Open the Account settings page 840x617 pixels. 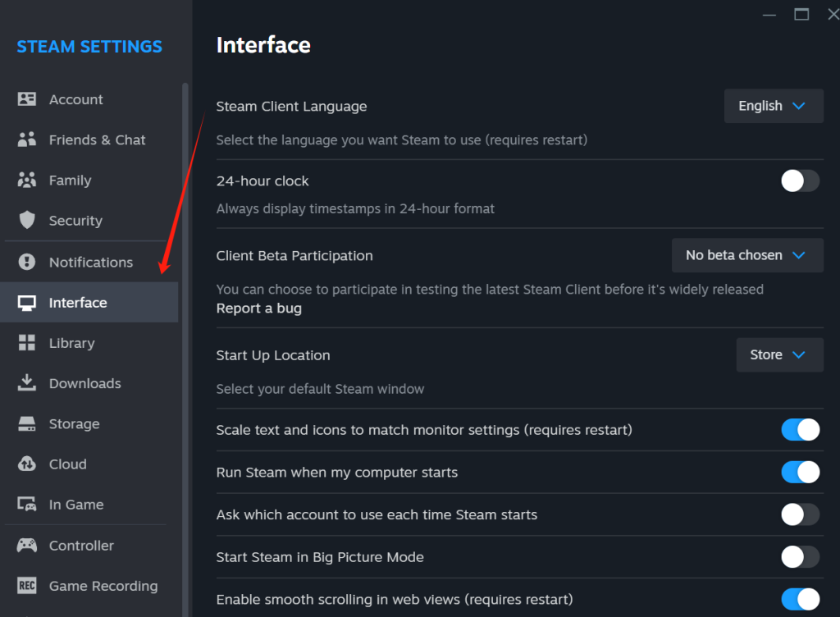(89, 99)
